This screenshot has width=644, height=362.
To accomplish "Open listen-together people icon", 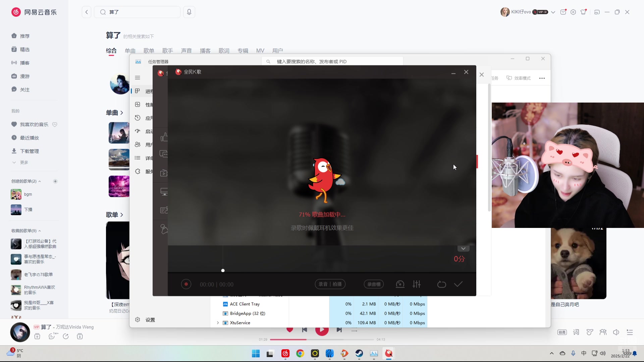I will (x=603, y=332).
